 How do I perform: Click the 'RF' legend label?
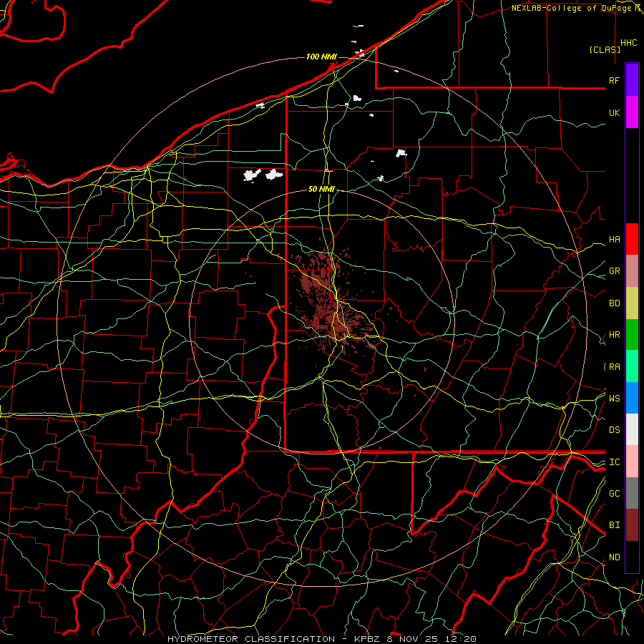(x=614, y=80)
